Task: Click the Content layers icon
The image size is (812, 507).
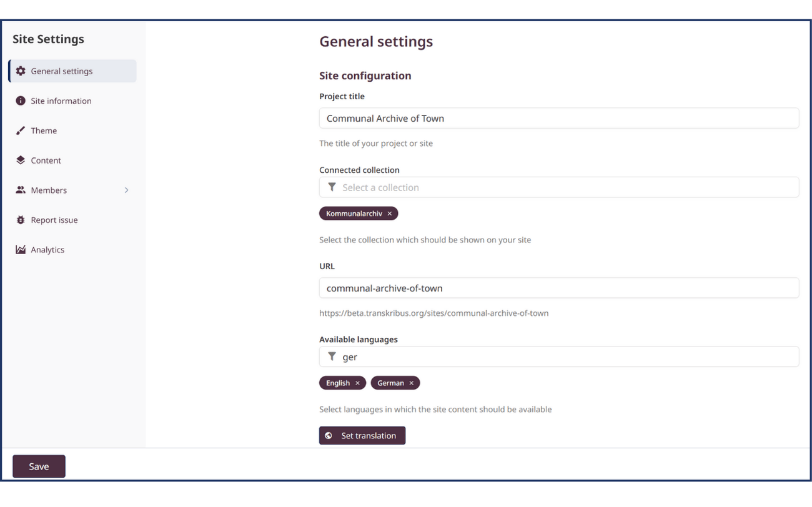Action: coord(19,160)
